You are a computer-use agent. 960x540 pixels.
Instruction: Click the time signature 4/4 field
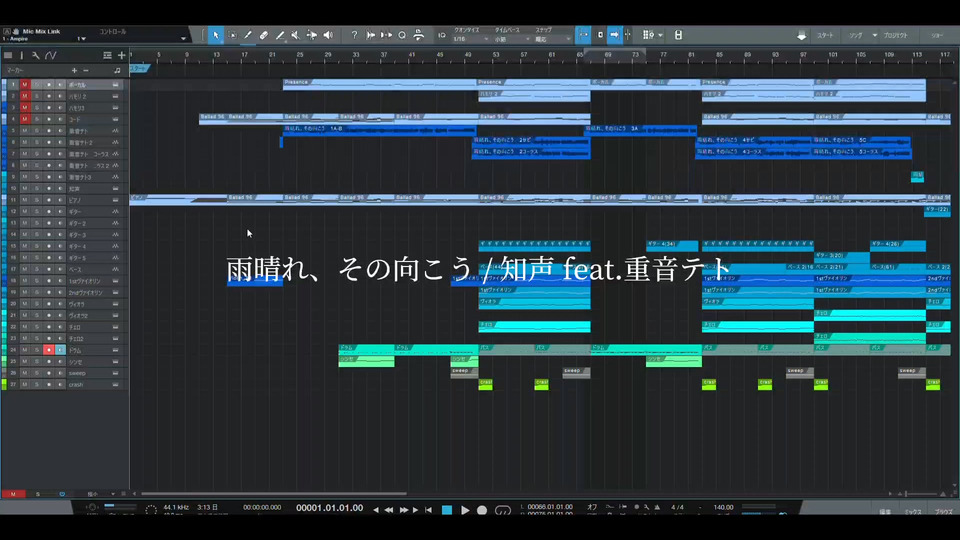(677, 507)
